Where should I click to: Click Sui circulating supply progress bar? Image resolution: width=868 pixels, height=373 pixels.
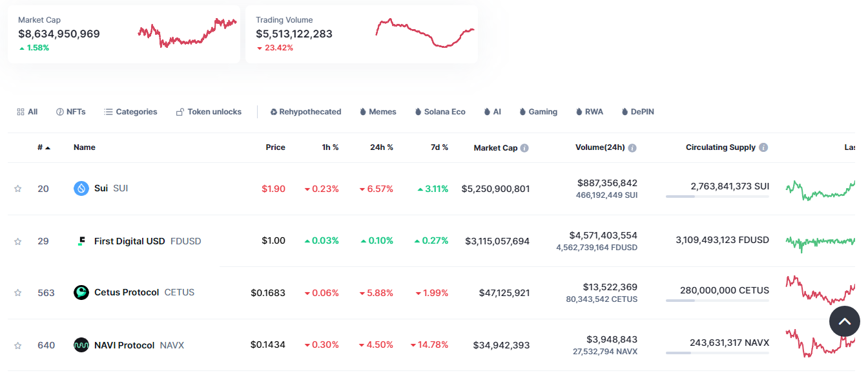(717, 197)
